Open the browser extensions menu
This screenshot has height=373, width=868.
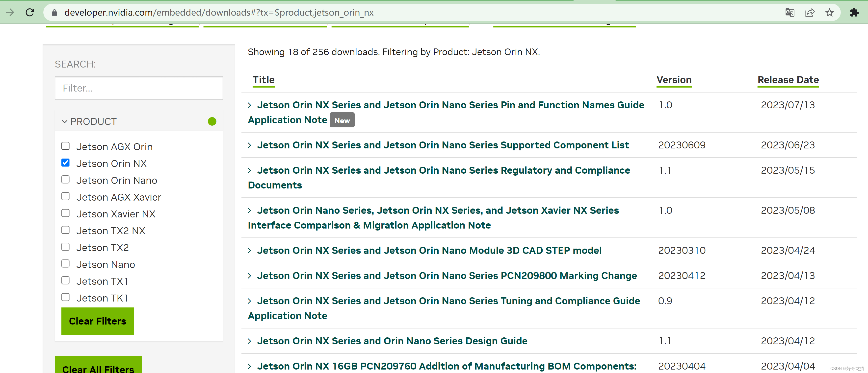pos(855,12)
